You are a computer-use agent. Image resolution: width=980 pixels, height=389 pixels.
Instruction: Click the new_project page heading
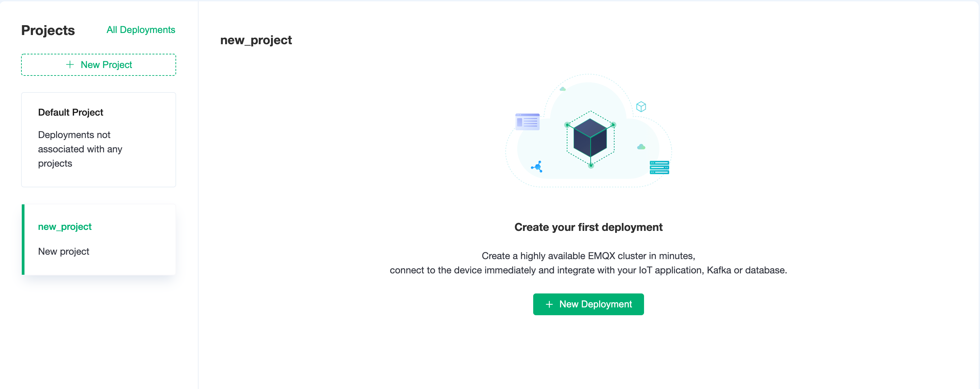256,40
